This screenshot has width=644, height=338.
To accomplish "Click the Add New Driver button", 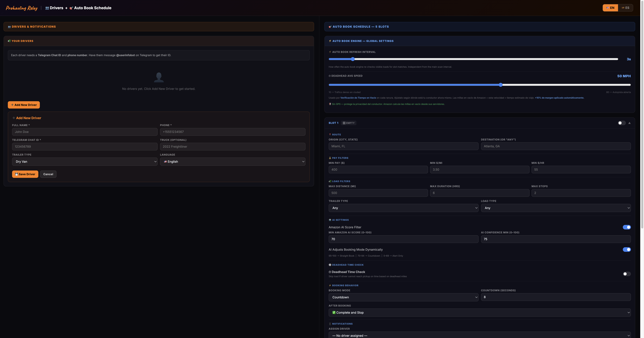I will pos(24,105).
